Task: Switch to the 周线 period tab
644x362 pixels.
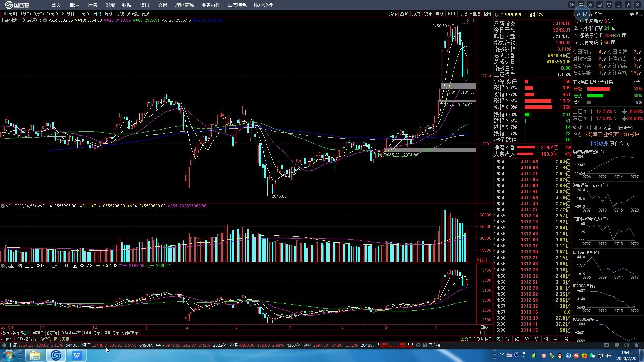Action: [109, 14]
